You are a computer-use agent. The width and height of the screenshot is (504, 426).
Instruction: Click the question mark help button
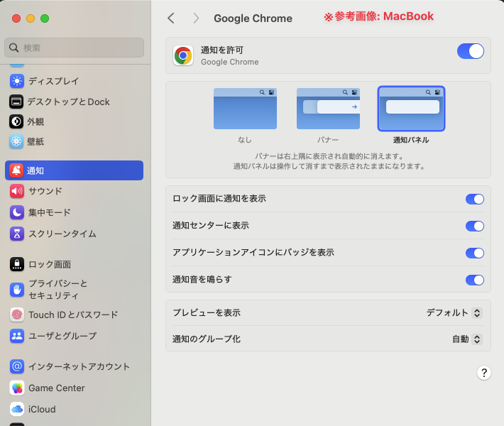[x=483, y=373]
